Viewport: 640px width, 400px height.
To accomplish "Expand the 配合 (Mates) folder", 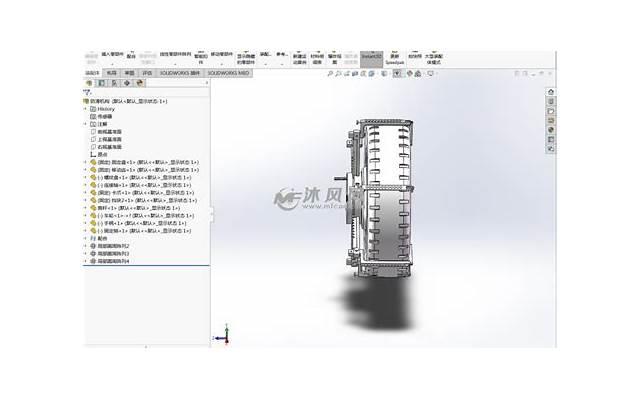I will tap(85, 239).
